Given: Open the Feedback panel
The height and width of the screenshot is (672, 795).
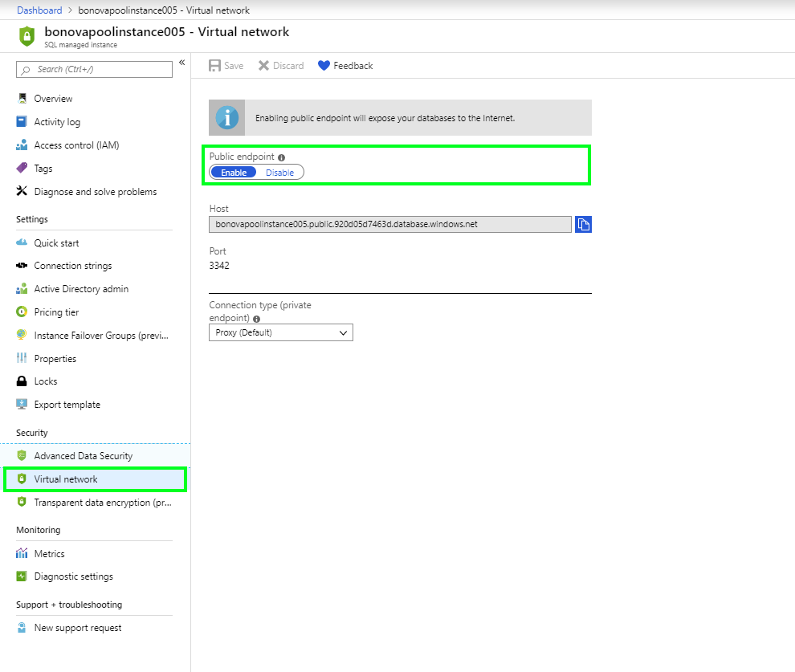Looking at the screenshot, I should [x=345, y=65].
